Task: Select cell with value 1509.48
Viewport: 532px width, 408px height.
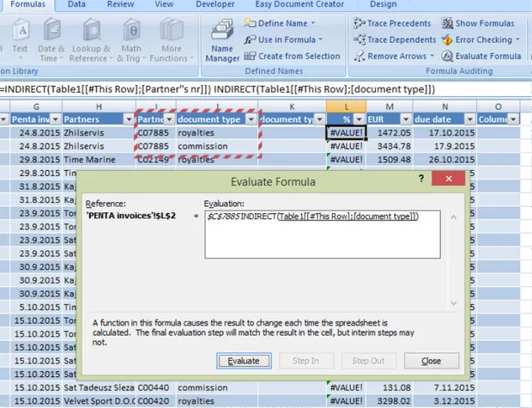Action: coord(390,160)
